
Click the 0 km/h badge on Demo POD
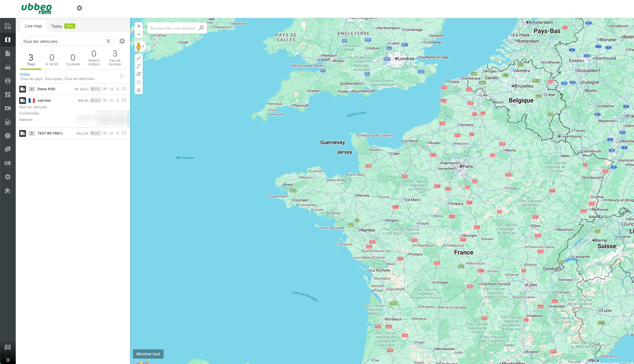point(96,89)
